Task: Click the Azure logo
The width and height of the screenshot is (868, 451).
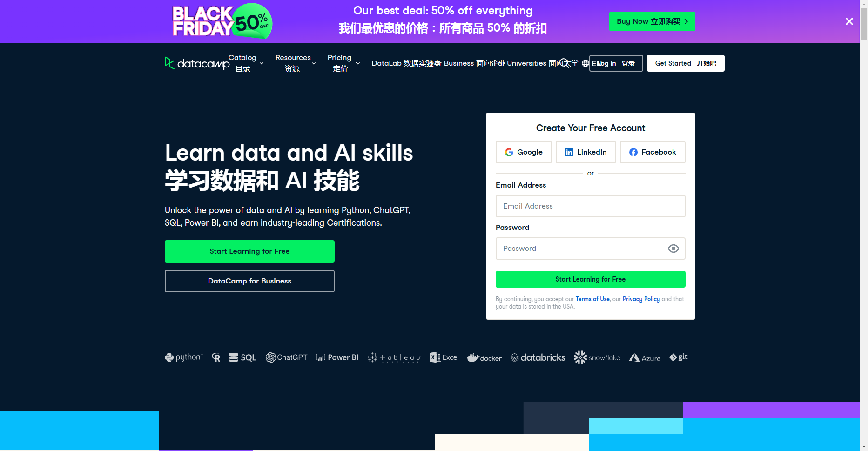Action: click(645, 358)
